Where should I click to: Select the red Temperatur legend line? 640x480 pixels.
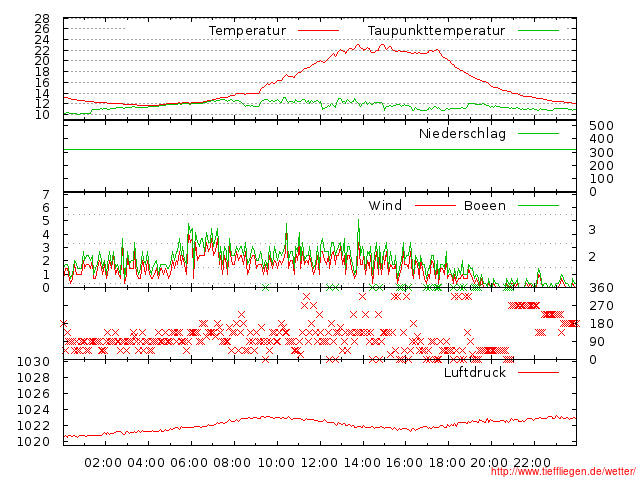click(318, 31)
